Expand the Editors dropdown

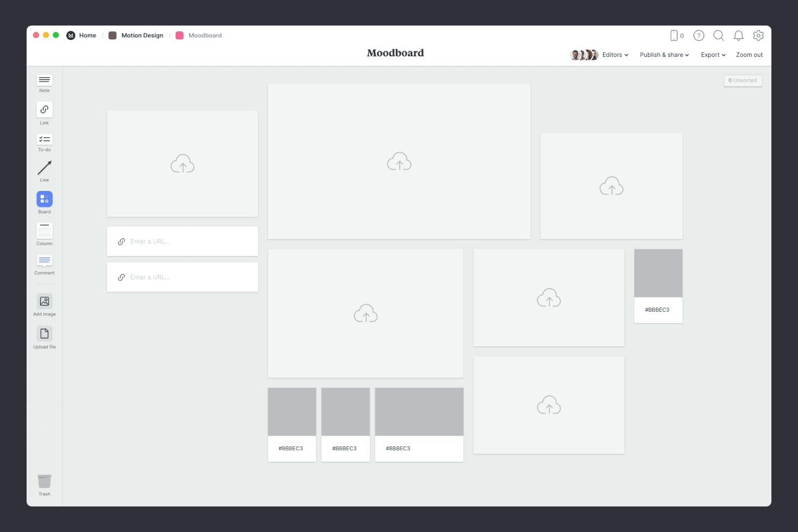pyautogui.click(x=614, y=55)
